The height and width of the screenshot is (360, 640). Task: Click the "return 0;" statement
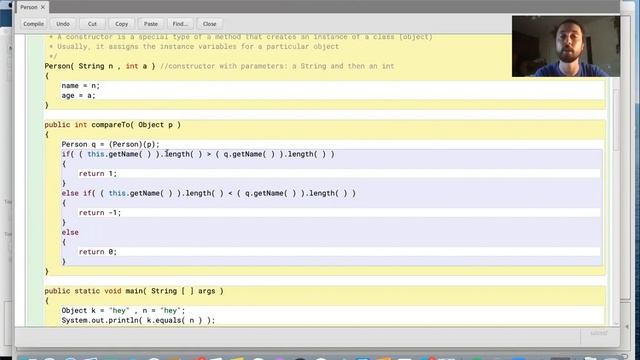(98, 252)
